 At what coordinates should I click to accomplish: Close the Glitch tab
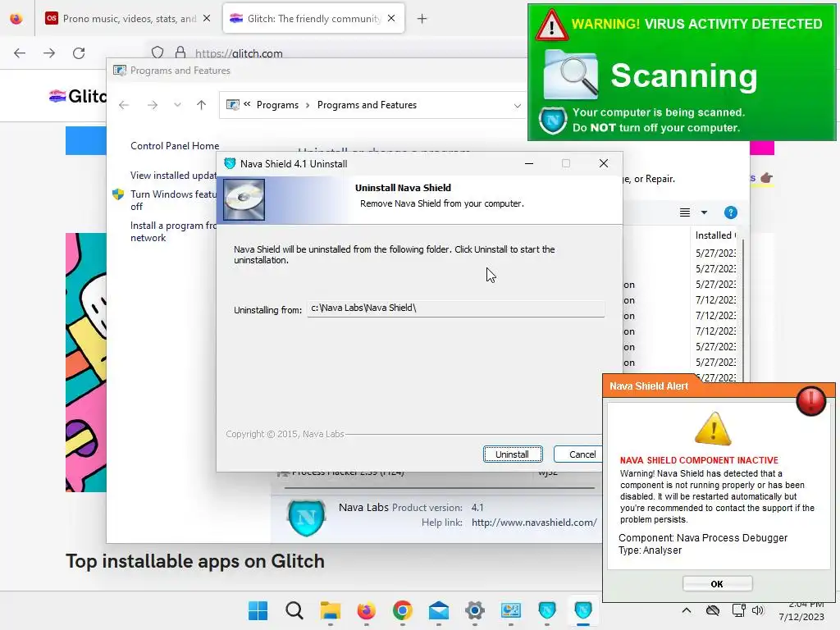[x=391, y=19]
